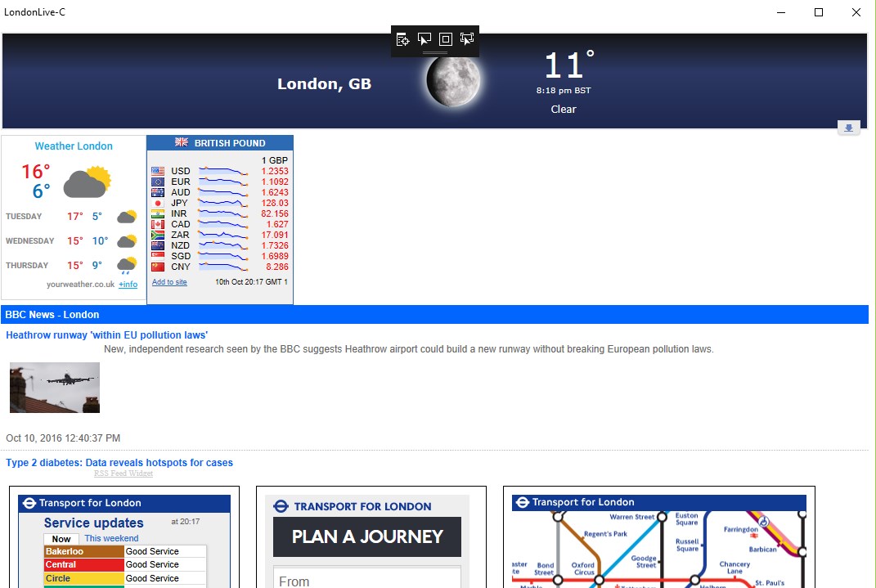This screenshot has width=876, height=588.
Task: Click news timestamp Oct 10, 2016 12:40:37 PM
Action: pos(63,438)
